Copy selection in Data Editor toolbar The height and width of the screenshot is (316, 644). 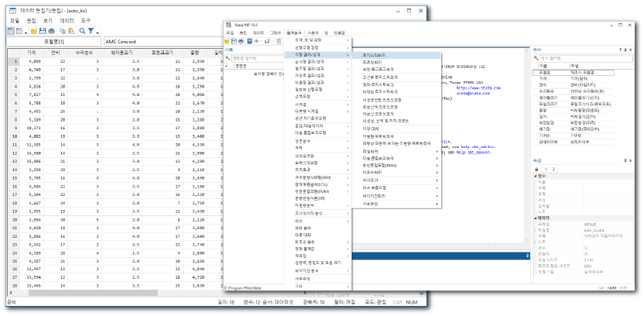pos(63,31)
